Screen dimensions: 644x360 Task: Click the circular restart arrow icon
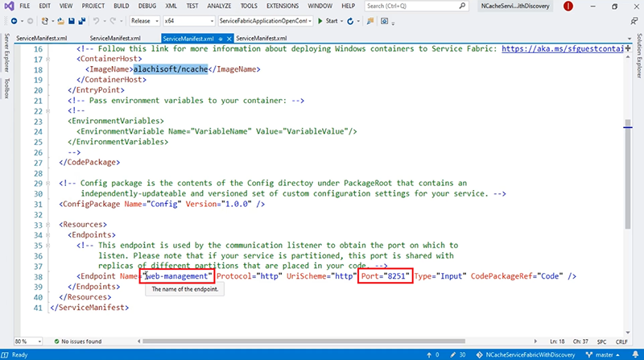(x=350, y=21)
